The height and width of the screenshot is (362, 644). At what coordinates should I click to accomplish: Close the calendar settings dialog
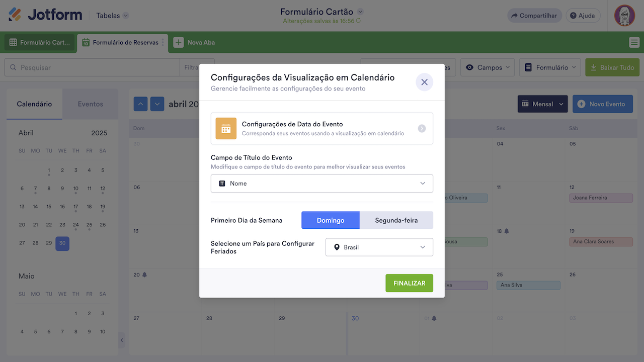424,82
